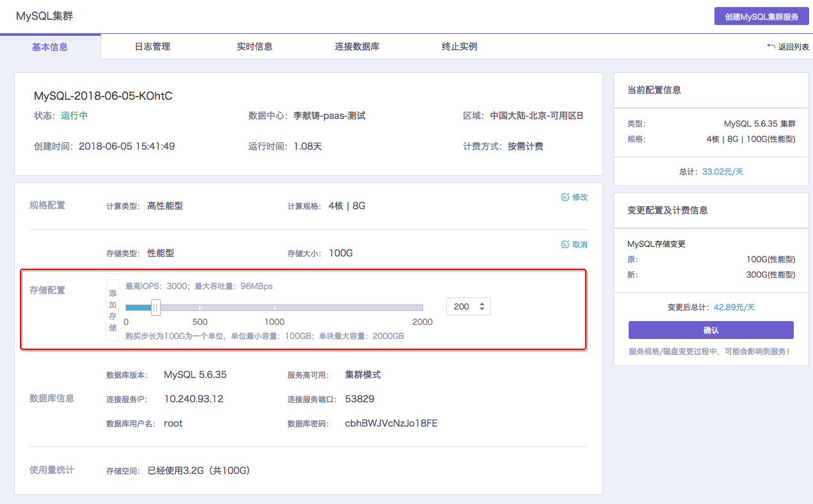Select the 终止实例 tab
813x504 pixels.
click(x=460, y=47)
